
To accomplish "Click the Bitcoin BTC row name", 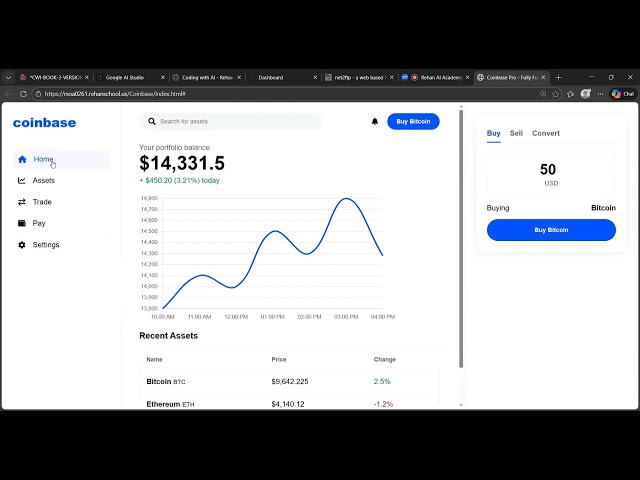I will [x=166, y=382].
